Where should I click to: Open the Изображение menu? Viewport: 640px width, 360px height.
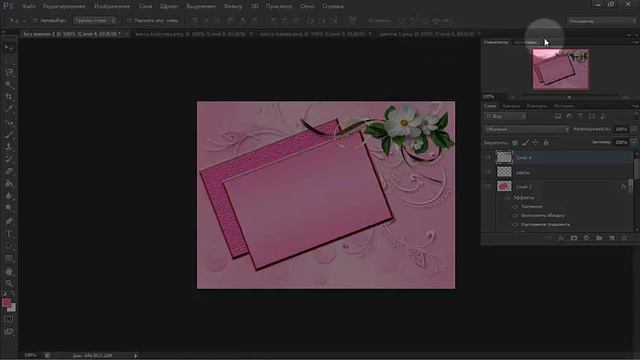[112, 6]
